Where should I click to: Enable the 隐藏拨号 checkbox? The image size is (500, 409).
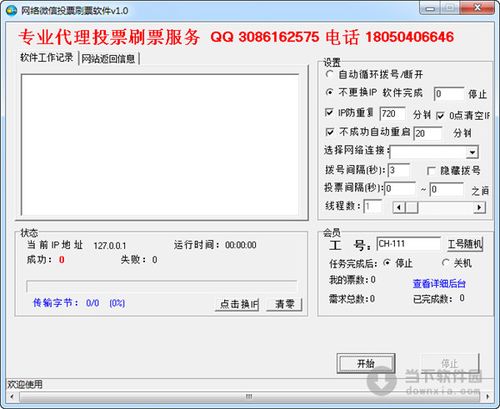pyautogui.click(x=431, y=171)
